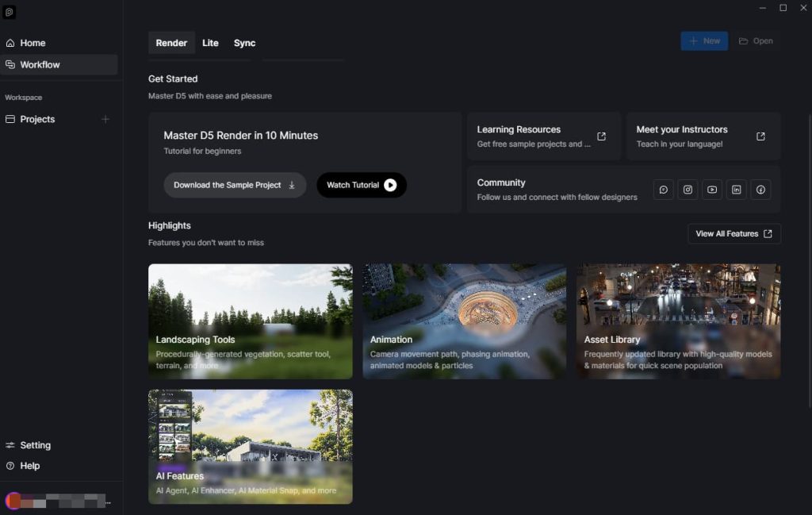Switch to the Sync tab
Viewport: 812px width, 515px height.
click(x=244, y=43)
